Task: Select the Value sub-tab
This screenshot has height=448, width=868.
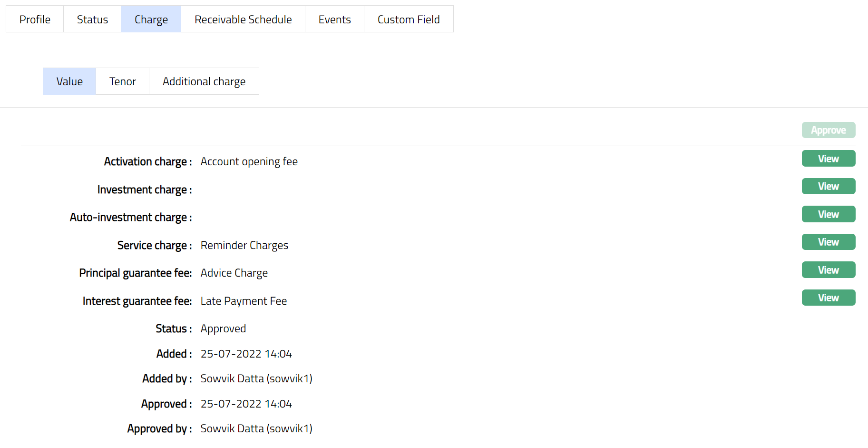Action: (69, 81)
